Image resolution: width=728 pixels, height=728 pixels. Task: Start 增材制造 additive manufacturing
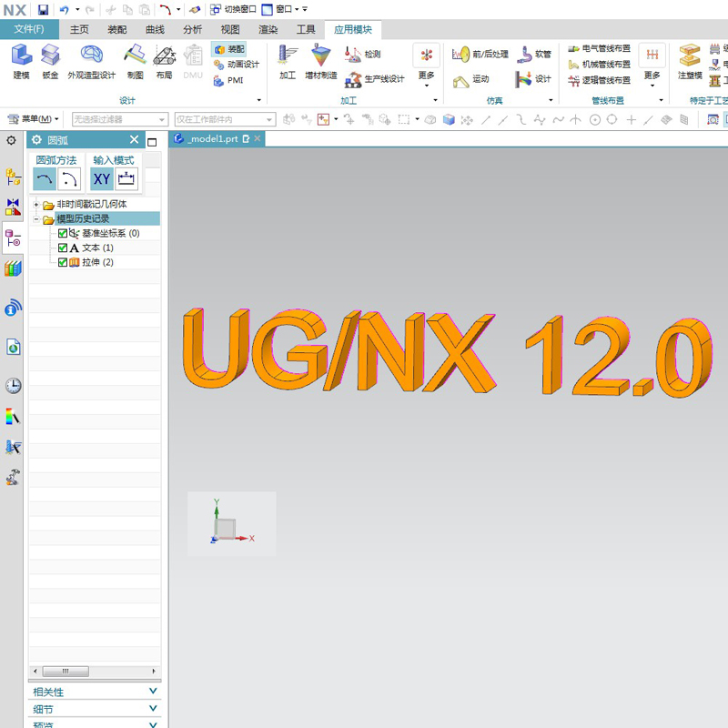point(321,62)
